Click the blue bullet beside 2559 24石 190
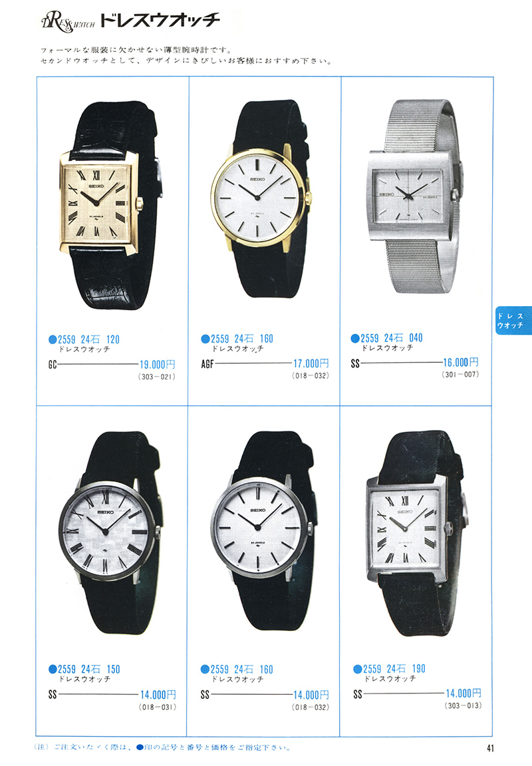Viewport: 532px width, 766px height. pyautogui.click(x=357, y=669)
